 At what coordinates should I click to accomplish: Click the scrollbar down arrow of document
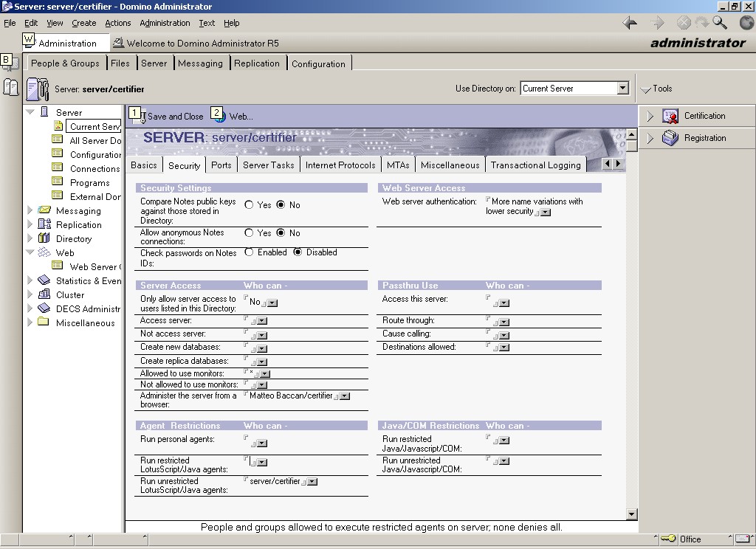pyautogui.click(x=632, y=514)
